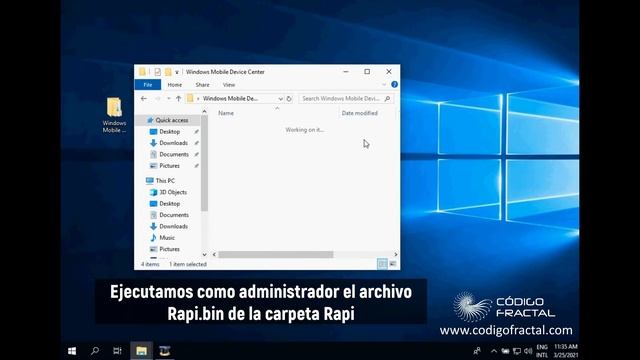Click the horizontal scrollbar left arrow
The height and width of the screenshot is (360, 640).
(214, 254)
